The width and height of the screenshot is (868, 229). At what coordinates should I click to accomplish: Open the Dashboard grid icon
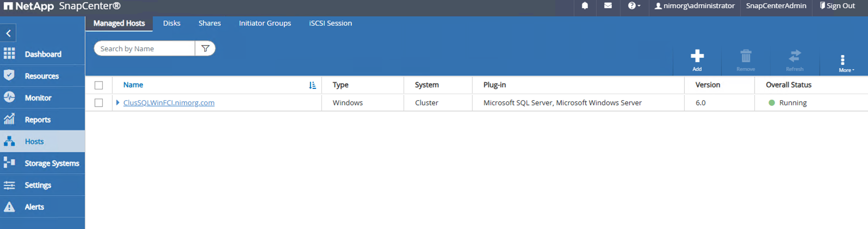(9, 53)
